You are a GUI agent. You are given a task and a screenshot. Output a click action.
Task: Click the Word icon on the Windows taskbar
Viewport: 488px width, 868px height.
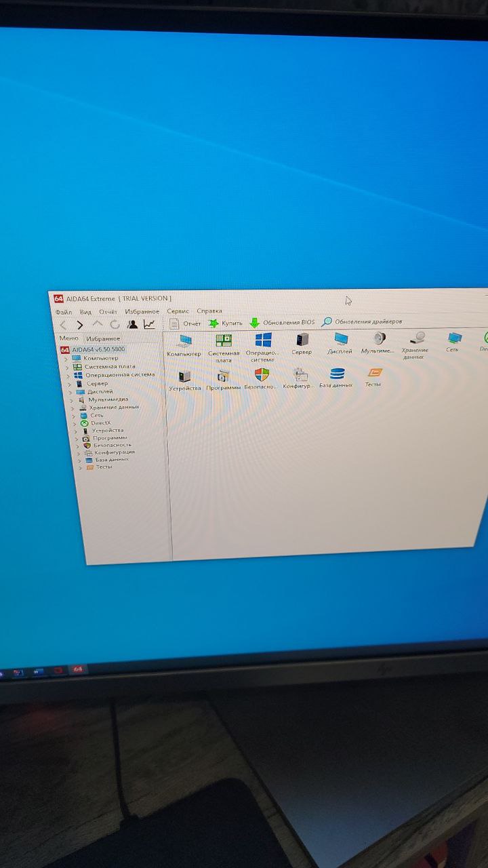(x=39, y=671)
